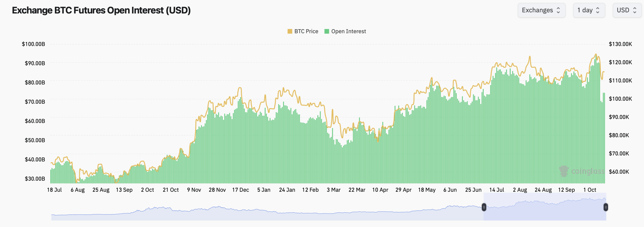Click the Exchange BTC Futures Open Interest title

102,10
